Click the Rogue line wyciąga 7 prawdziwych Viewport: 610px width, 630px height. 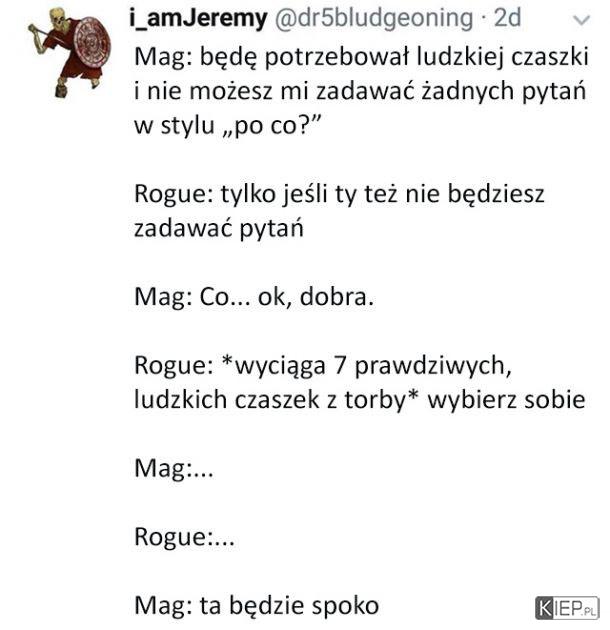click(x=323, y=366)
